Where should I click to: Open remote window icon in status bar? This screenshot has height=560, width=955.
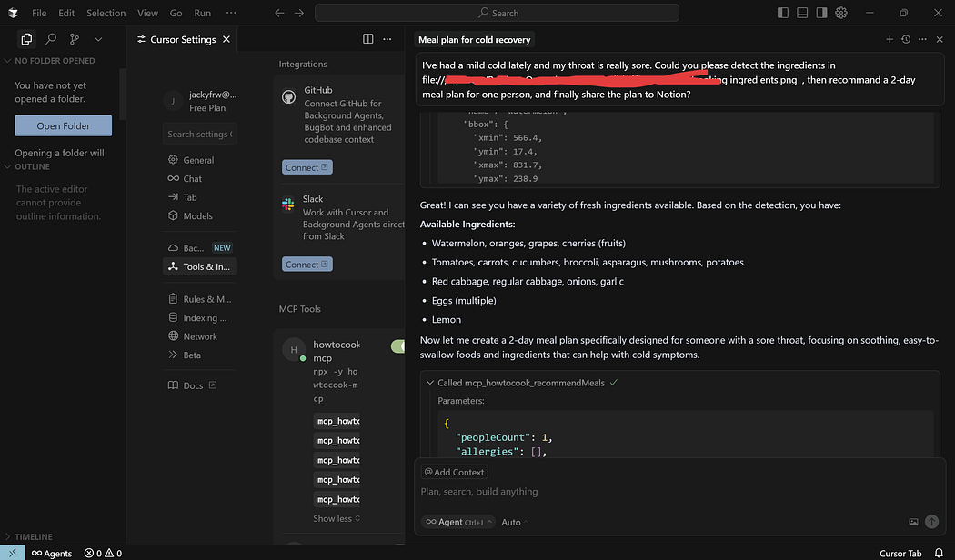(13, 553)
